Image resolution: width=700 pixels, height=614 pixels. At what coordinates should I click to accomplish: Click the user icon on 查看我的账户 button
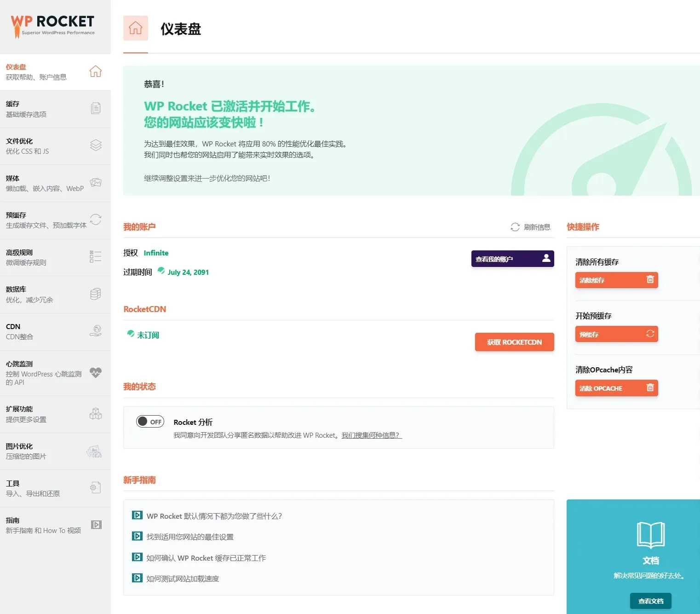tap(546, 258)
